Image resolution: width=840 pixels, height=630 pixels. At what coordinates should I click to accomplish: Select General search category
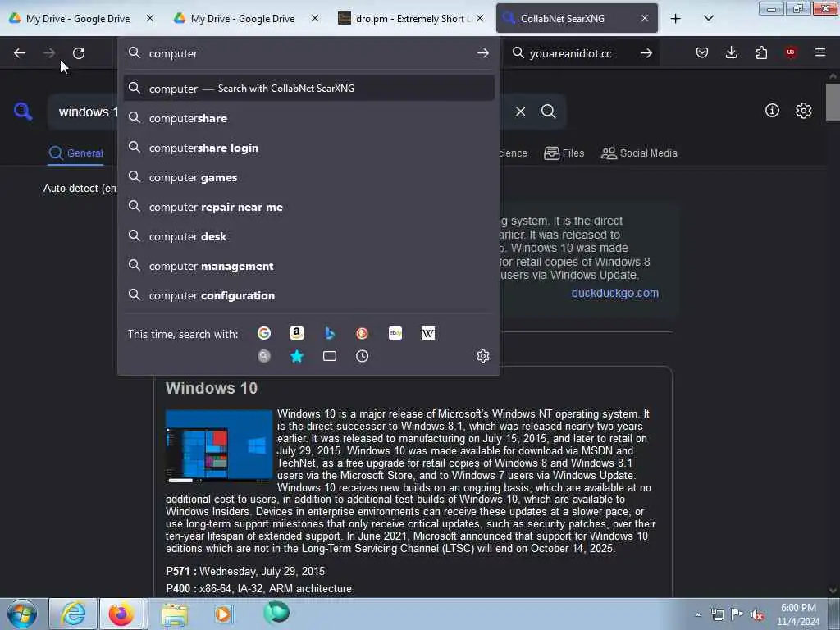click(75, 153)
